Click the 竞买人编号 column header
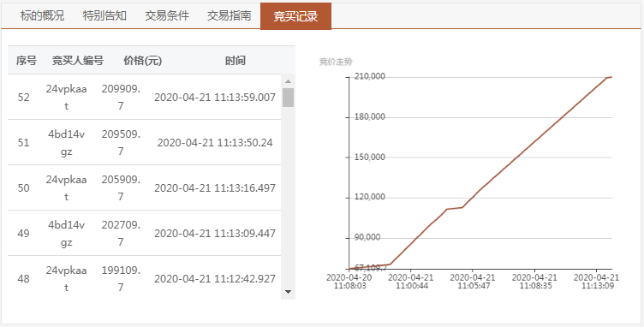644x327 pixels. 78,61
